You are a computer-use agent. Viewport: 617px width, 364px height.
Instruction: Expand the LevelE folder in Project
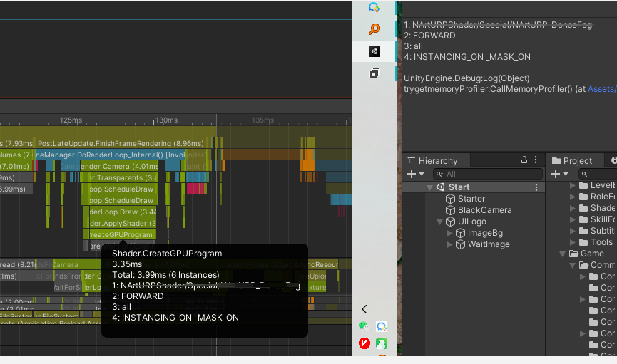point(573,185)
